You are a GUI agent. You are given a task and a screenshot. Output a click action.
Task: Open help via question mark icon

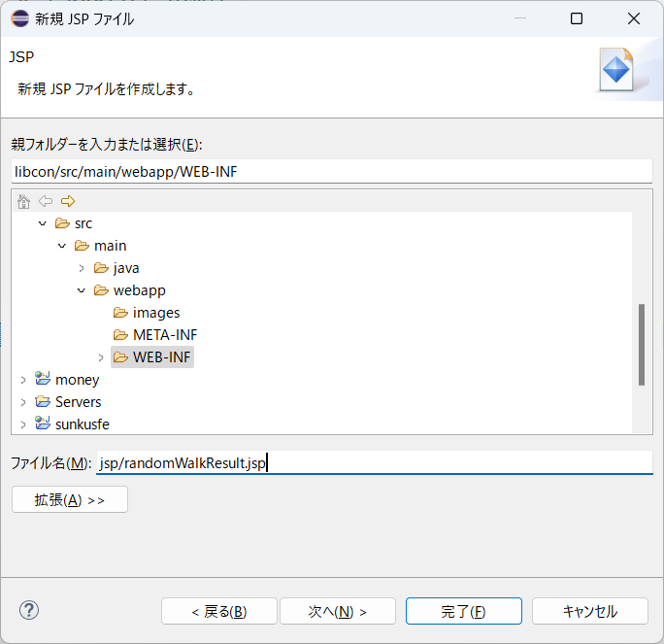point(29,611)
